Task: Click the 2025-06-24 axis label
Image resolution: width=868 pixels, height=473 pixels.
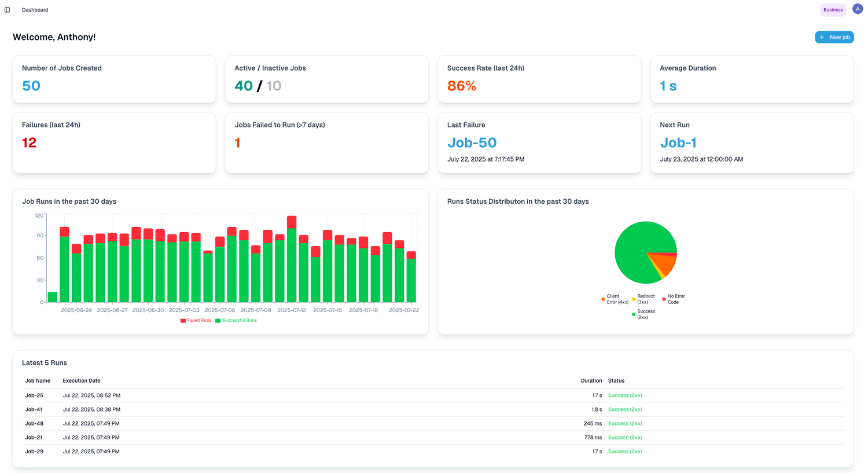Action: click(x=76, y=310)
